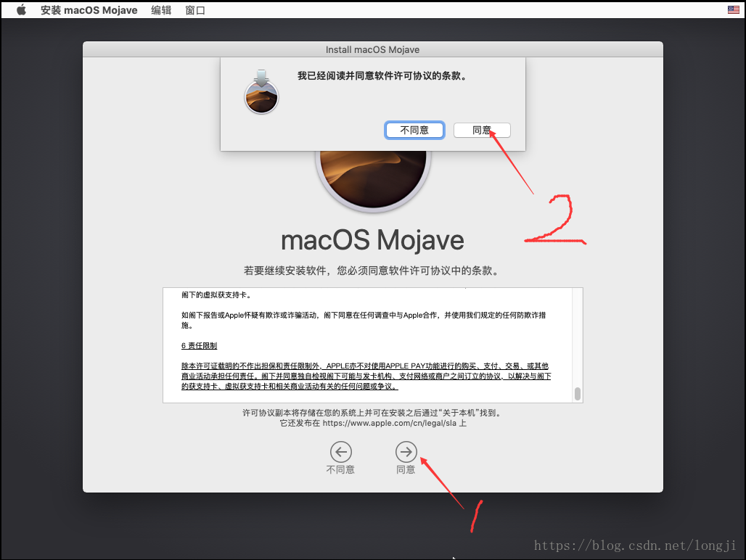Image resolution: width=746 pixels, height=560 pixels.
Task: Click the 6 责任限制 heading text
Action: 199,345
